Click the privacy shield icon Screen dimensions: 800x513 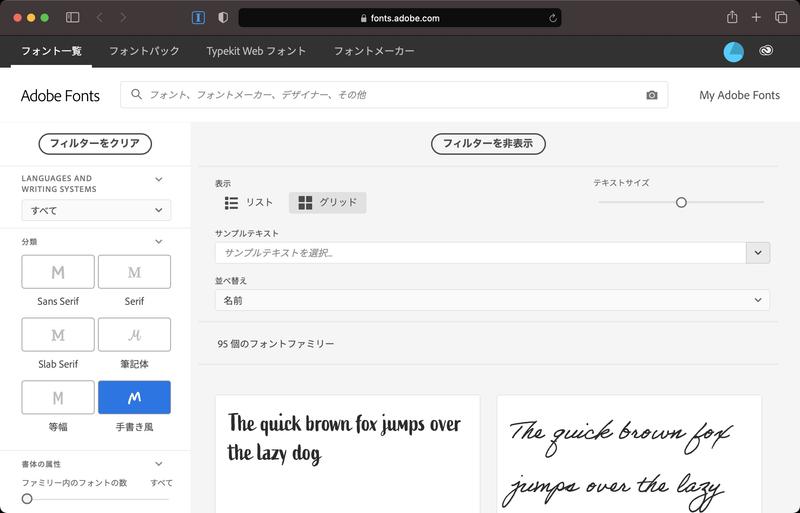coord(222,17)
